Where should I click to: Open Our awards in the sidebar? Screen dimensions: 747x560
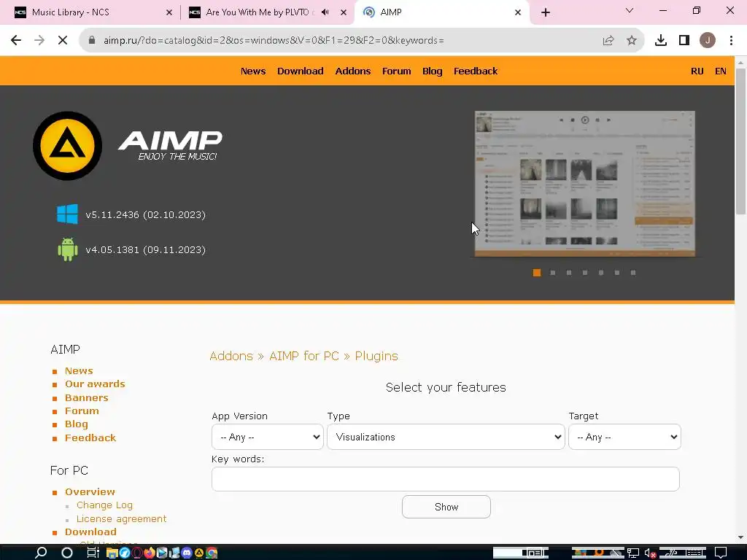[95, 384]
